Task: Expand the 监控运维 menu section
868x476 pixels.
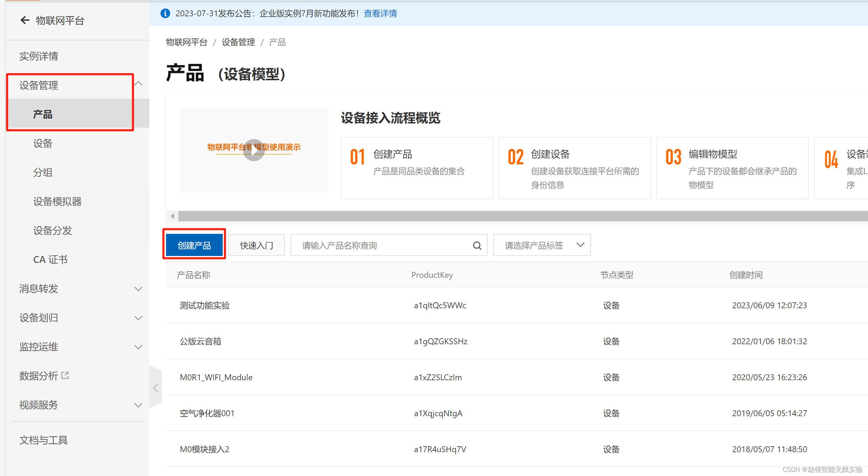Action: (x=138, y=347)
